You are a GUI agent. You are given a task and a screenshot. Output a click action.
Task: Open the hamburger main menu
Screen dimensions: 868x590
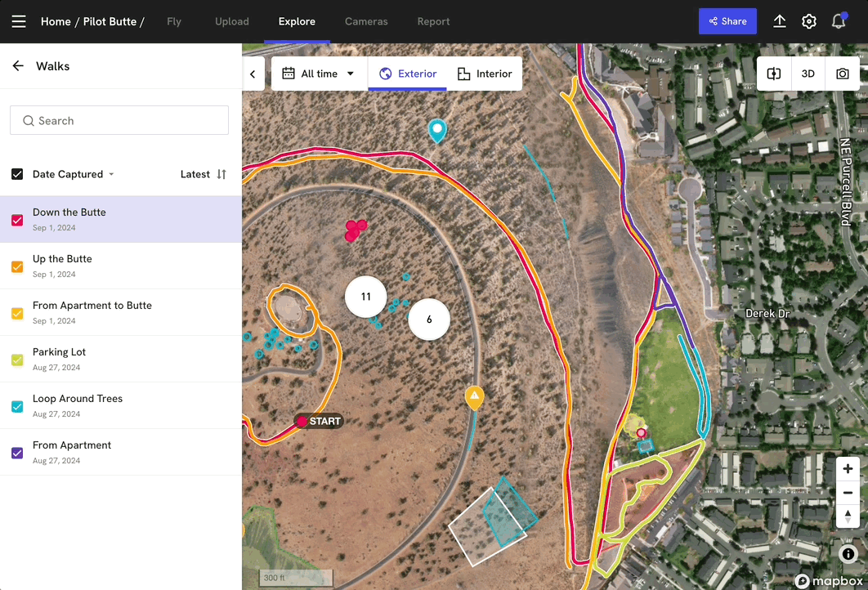[x=19, y=21]
